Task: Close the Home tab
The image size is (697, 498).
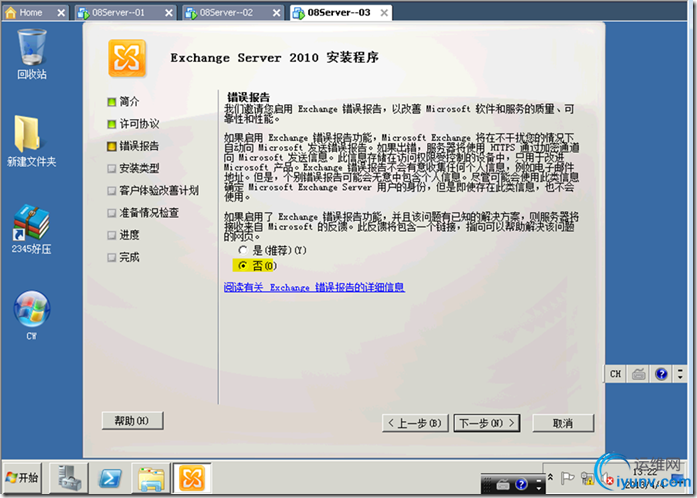Action: [61, 13]
